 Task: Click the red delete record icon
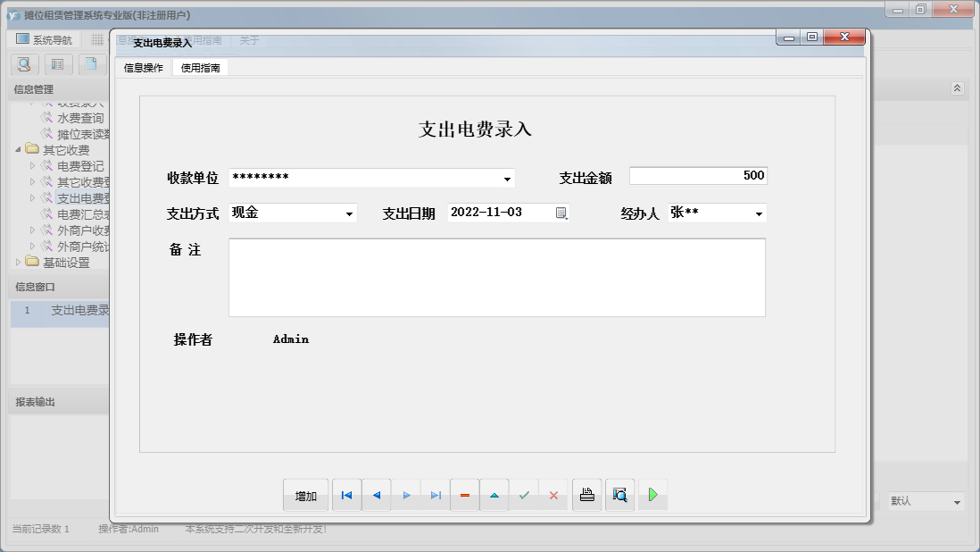click(465, 494)
